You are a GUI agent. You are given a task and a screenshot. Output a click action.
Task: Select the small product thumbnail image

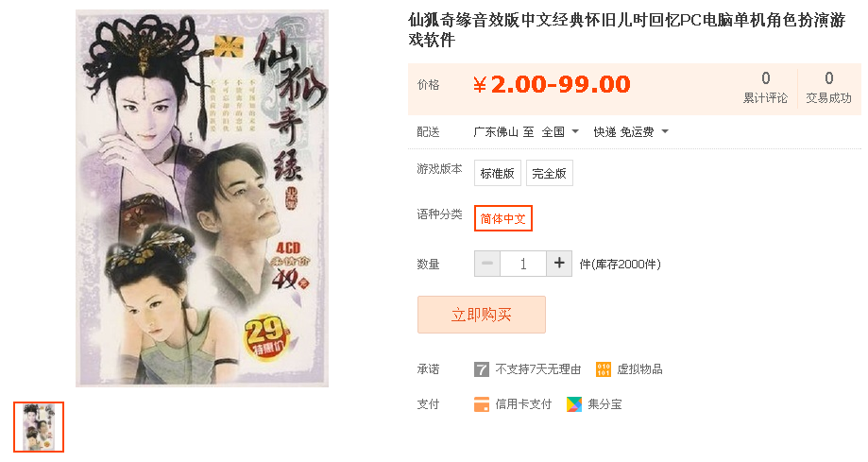[x=39, y=426]
